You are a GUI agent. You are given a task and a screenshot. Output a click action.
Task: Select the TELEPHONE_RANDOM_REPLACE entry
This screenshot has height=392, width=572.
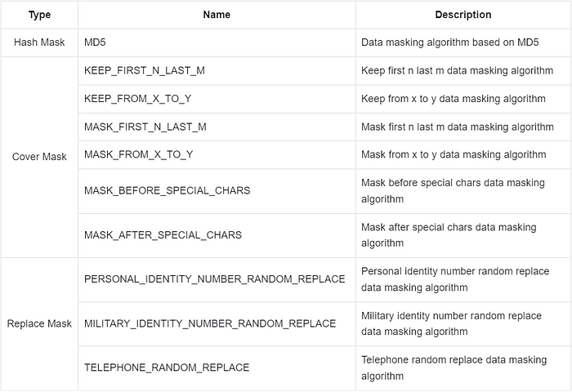[x=167, y=367]
